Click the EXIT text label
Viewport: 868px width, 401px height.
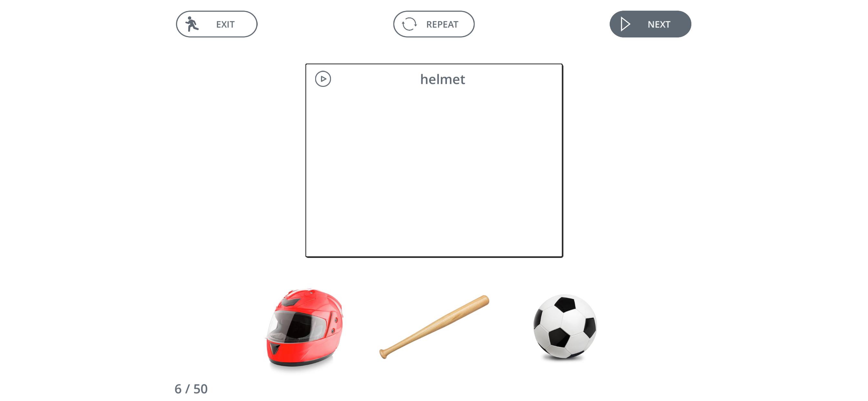click(225, 24)
